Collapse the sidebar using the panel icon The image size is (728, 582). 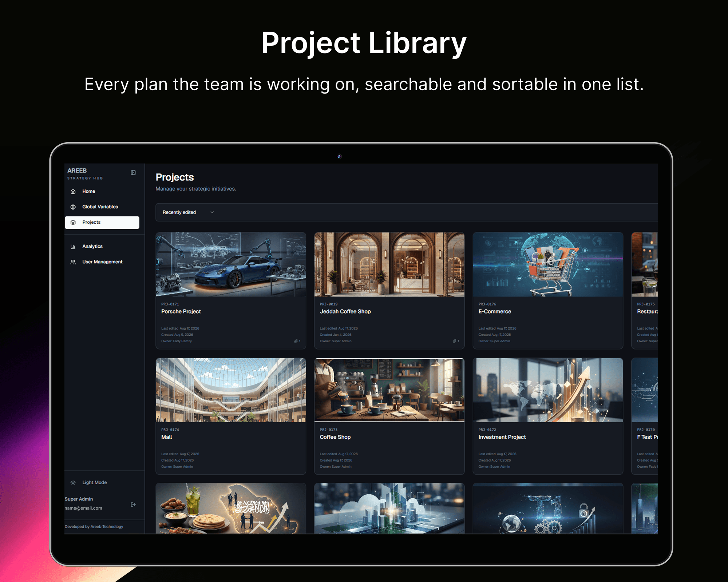pos(133,172)
